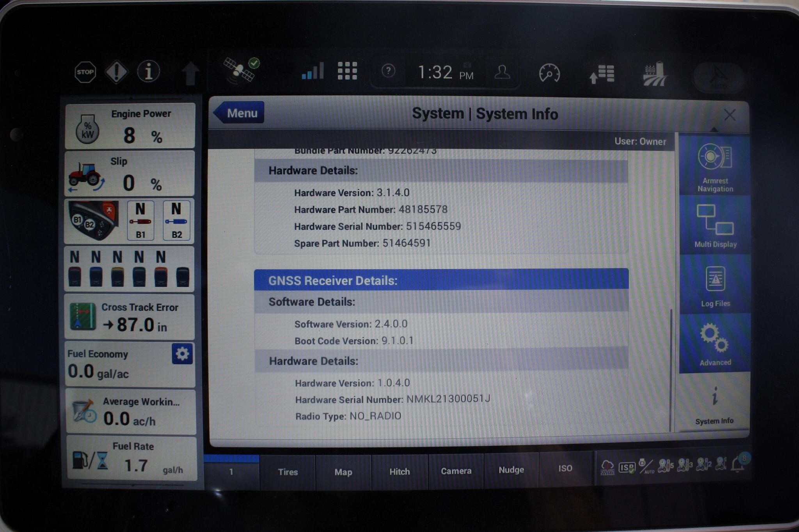Open Advanced gear settings
Viewport: 799px width, 532px height.
click(715, 344)
